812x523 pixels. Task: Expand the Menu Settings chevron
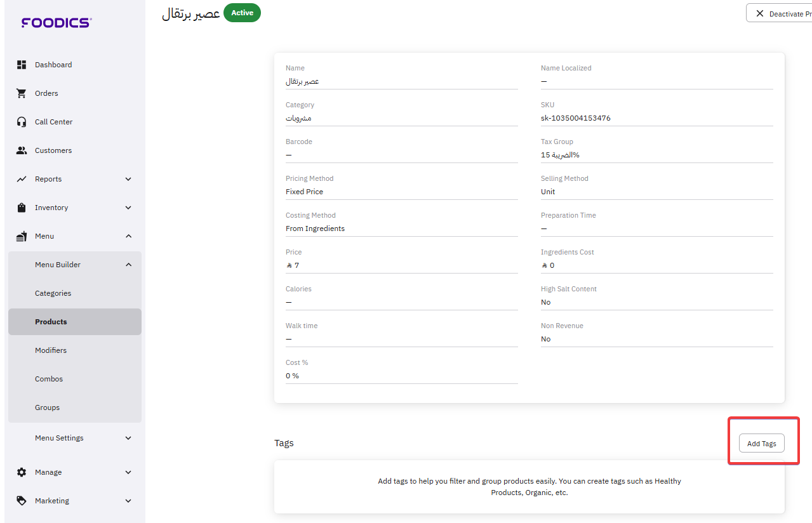(128, 438)
